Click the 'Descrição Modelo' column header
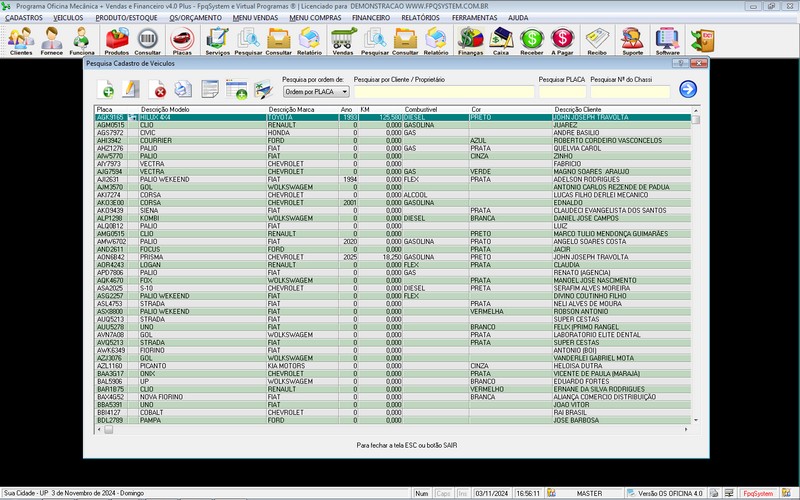 (x=165, y=108)
